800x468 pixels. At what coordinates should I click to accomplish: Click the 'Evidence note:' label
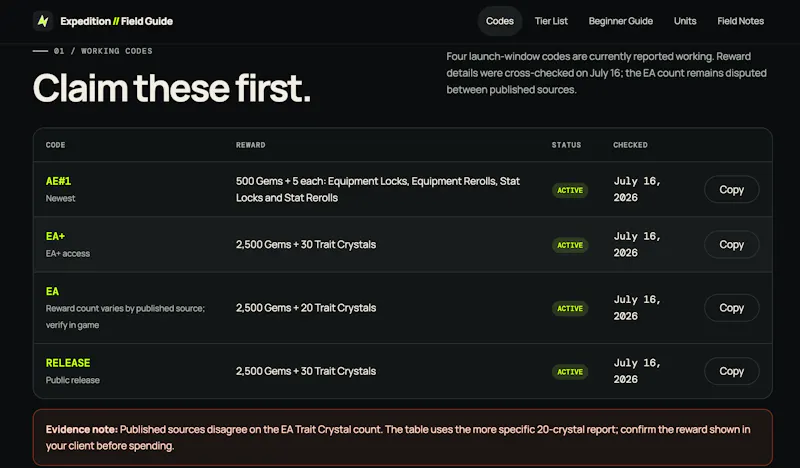pos(82,429)
